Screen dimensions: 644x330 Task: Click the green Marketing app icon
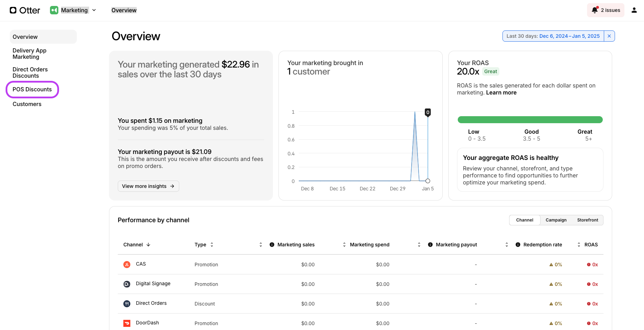pos(54,10)
